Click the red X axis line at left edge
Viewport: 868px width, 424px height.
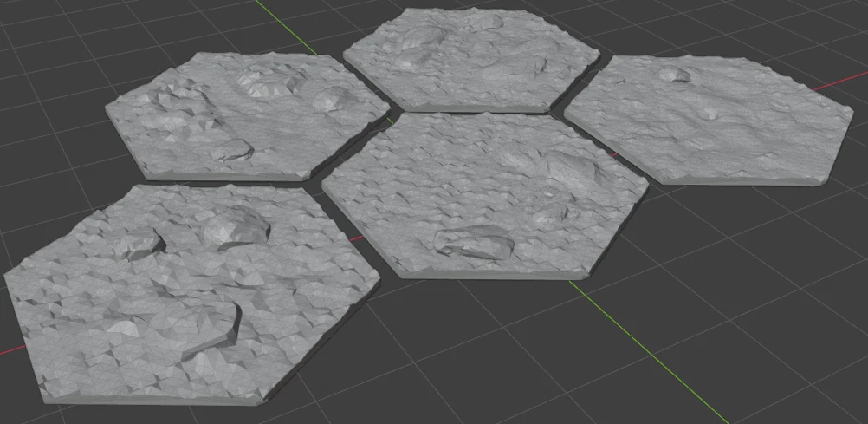[x=6, y=351]
